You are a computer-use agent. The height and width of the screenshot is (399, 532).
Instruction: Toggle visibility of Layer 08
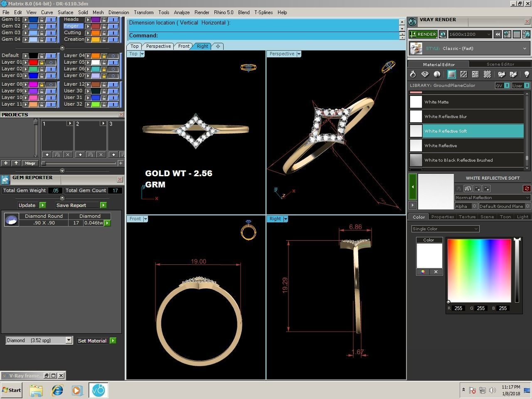51,84
